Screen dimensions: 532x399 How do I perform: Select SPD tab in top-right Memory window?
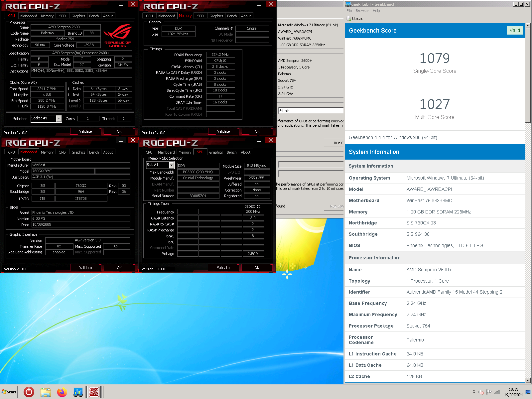[x=200, y=16]
